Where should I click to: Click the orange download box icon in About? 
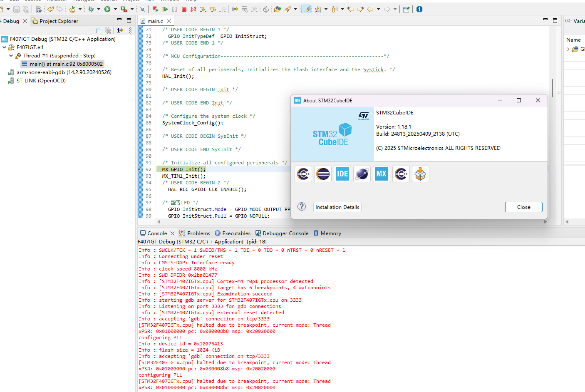point(421,174)
